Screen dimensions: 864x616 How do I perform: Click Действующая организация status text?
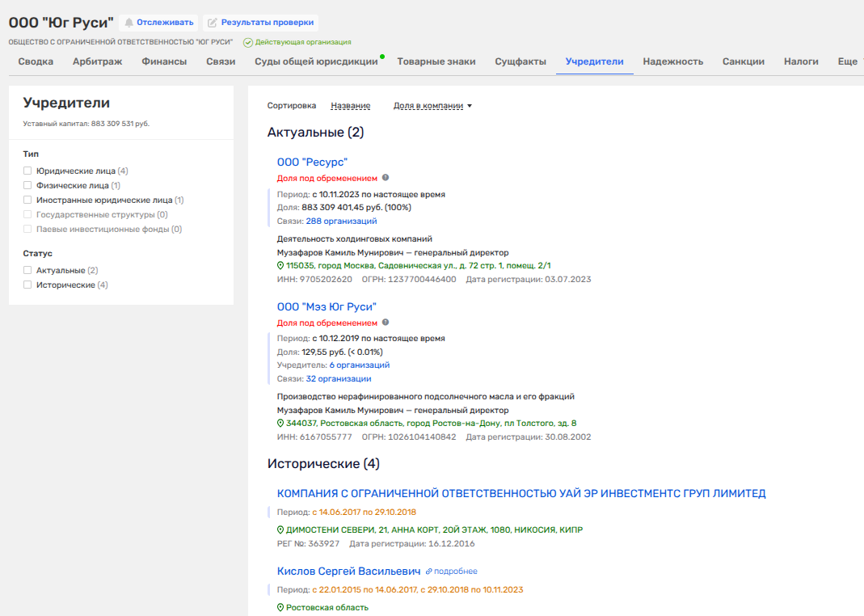(x=303, y=42)
